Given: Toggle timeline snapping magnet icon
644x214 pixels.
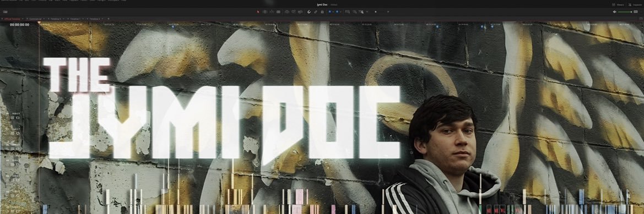Looking at the screenshot, I should click(309, 12).
